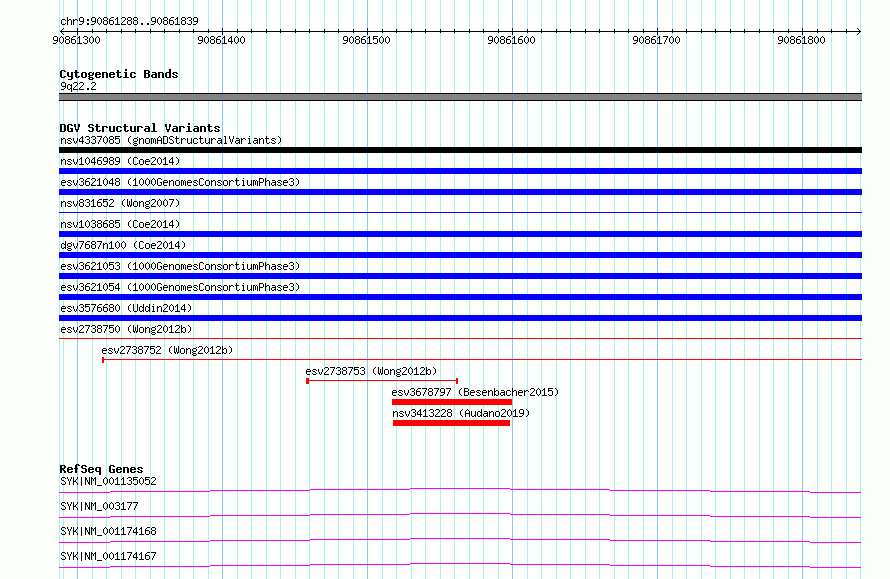Click the 90861300 ruler coordinate
Image resolution: width=890 pixels, height=579 pixels.
[77, 40]
